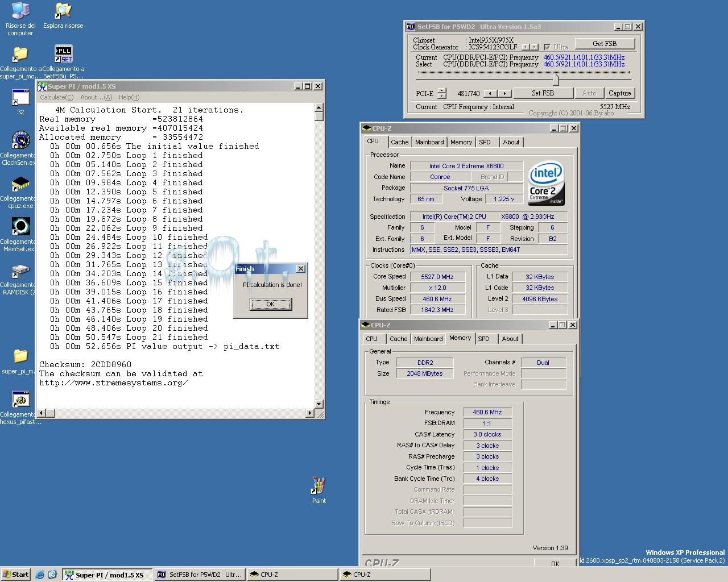Screen dimensions: 728x582
Task: Open the ClockGen.exe shortcut icon
Action: 20,140
